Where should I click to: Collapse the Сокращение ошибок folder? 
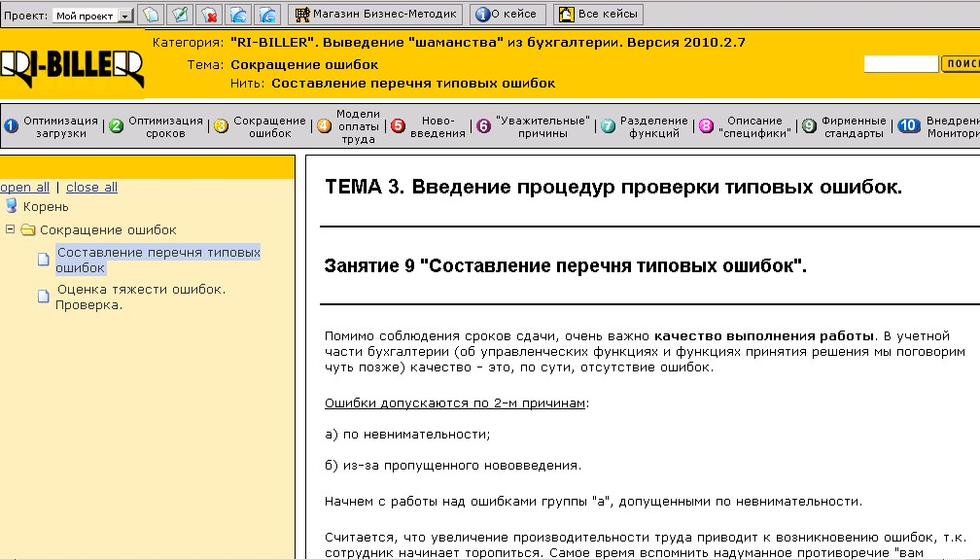[10, 229]
